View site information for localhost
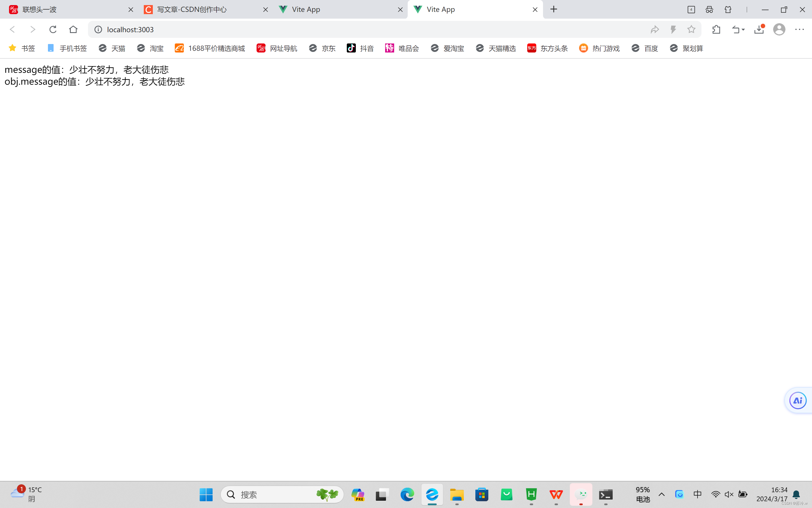This screenshot has width=812, height=508. click(98, 30)
